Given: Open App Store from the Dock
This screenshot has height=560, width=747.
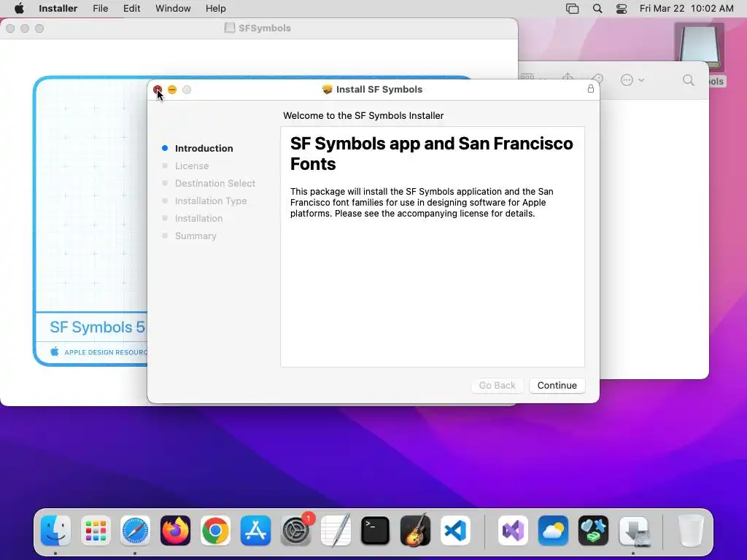Looking at the screenshot, I should coord(255,530).
